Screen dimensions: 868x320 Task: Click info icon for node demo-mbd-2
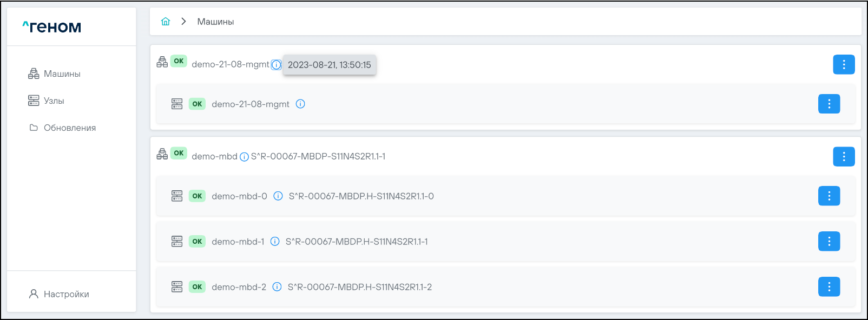click(x=277, y=287)
